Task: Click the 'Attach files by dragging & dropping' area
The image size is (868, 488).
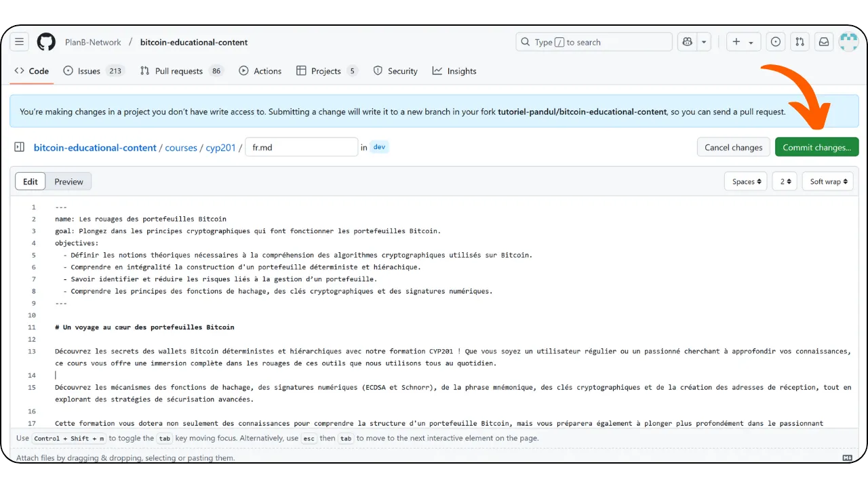Action: pyautogui.click(x=125, y=458)
